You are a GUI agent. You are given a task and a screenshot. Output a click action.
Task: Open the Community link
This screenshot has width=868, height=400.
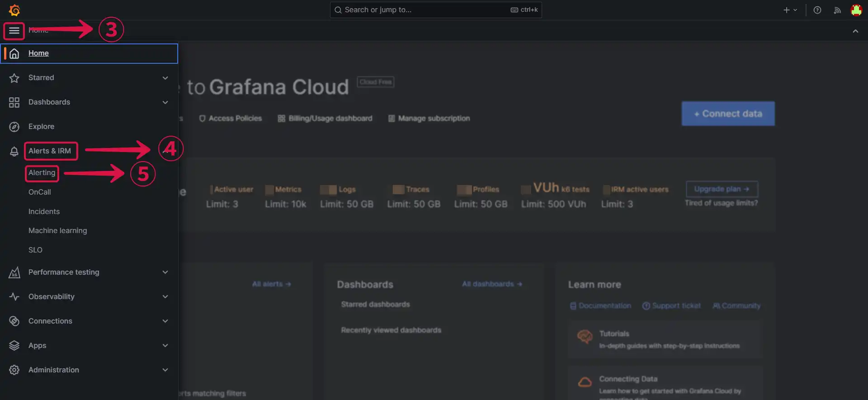click(736, 306)
